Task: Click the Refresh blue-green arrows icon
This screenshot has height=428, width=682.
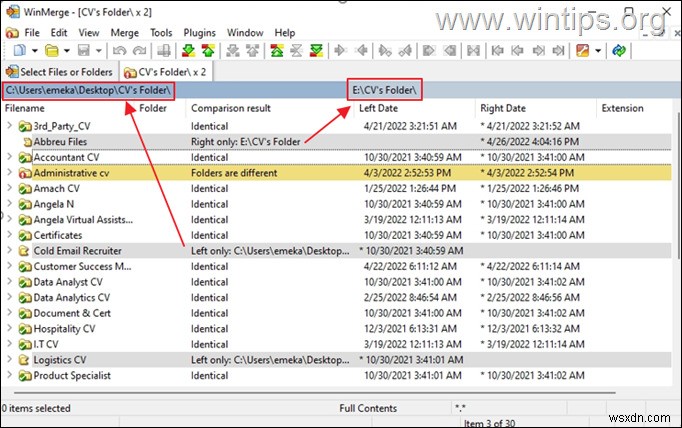Action: point(619,51)
